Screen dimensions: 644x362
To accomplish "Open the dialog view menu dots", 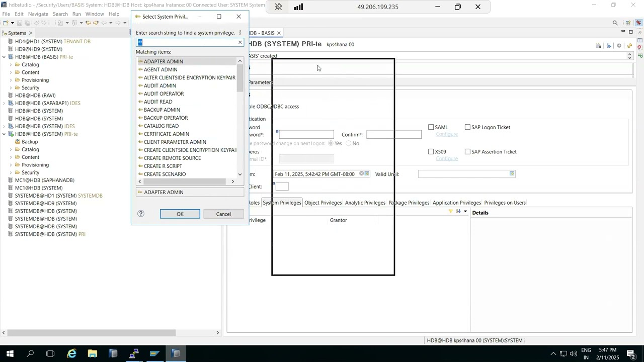I will pyautogui.click(x=240, y=33).
